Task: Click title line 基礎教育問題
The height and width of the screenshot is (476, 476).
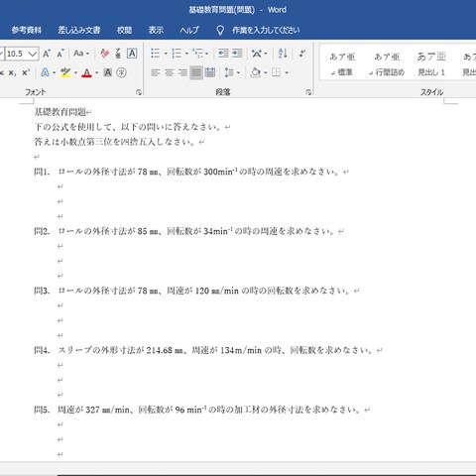Action: [60, 112]
